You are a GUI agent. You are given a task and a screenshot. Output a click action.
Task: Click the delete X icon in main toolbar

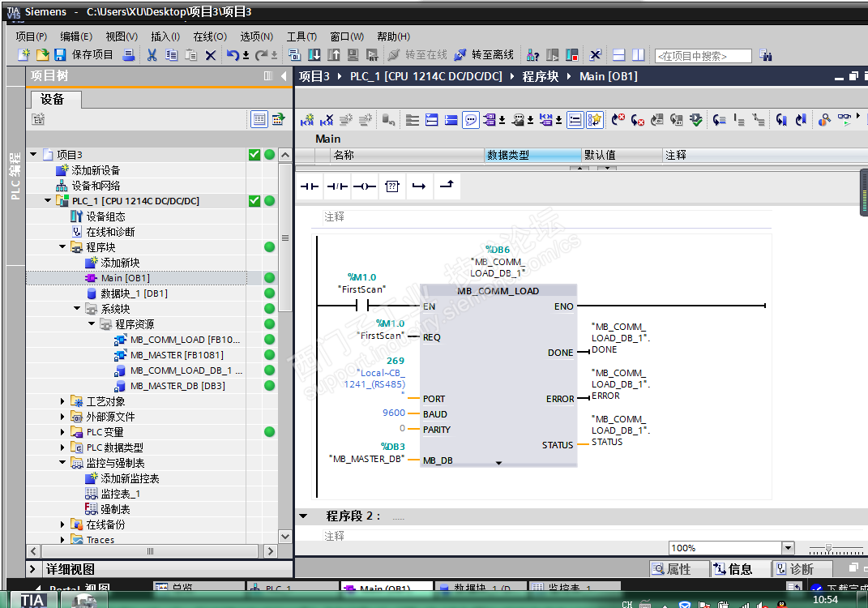[x=210, y=55]
